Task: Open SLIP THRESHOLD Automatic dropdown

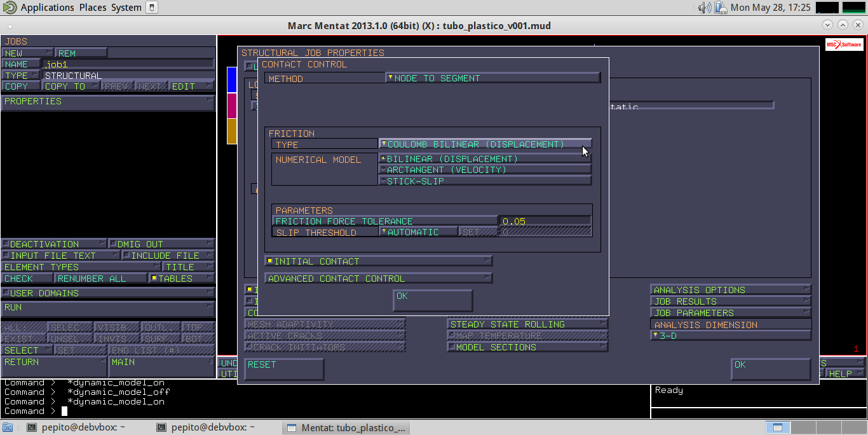Action: (418, 233)
